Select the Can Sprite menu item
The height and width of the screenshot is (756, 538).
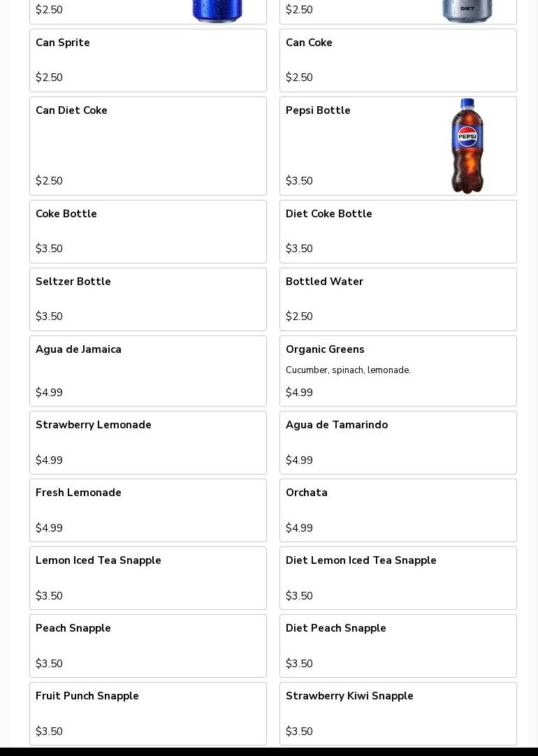point(148,60)
